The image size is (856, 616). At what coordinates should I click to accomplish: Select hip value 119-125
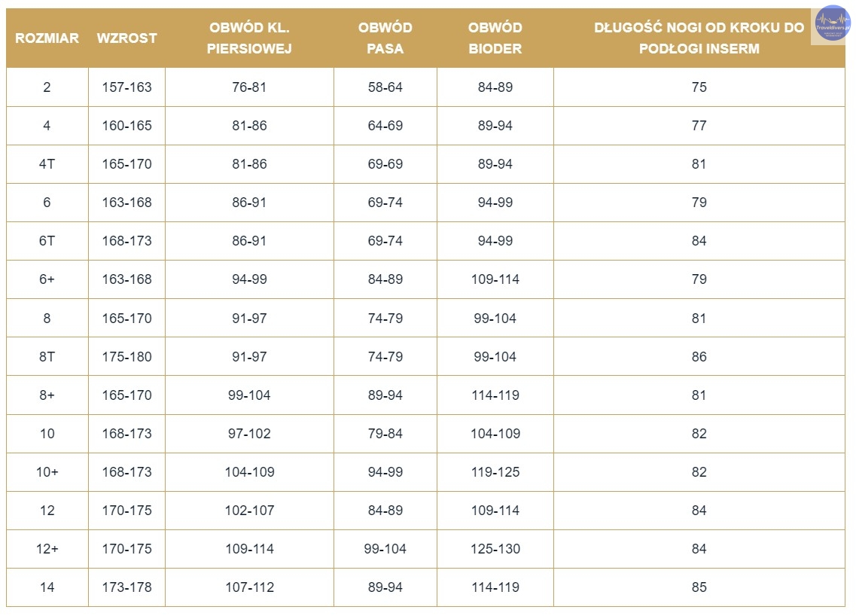click(495, 472)
